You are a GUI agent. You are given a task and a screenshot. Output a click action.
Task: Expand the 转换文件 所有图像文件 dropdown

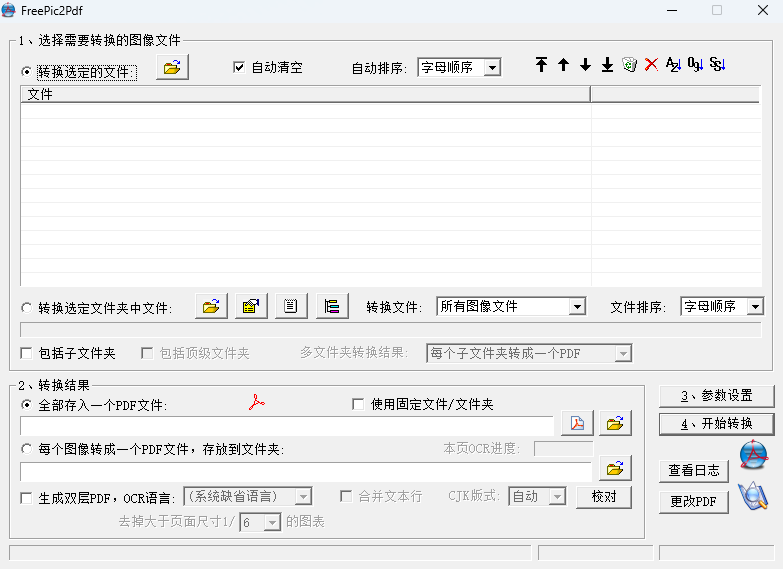(x=576, y=307)
